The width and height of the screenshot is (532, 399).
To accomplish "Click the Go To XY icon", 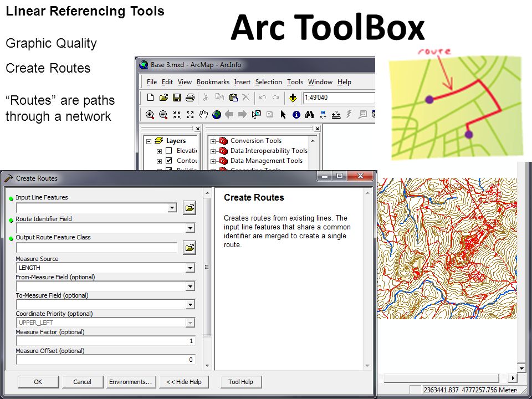I will pyautogui.click(x=323, y=115).
